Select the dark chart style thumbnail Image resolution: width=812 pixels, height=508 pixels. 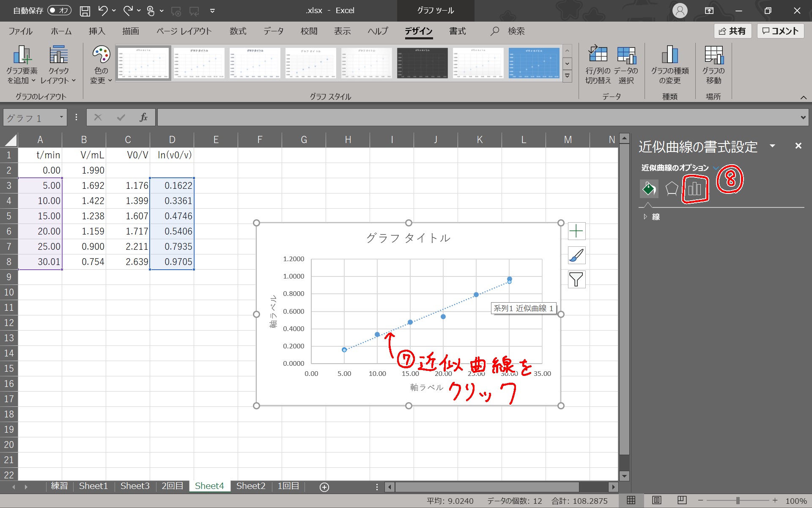(422, 63)
